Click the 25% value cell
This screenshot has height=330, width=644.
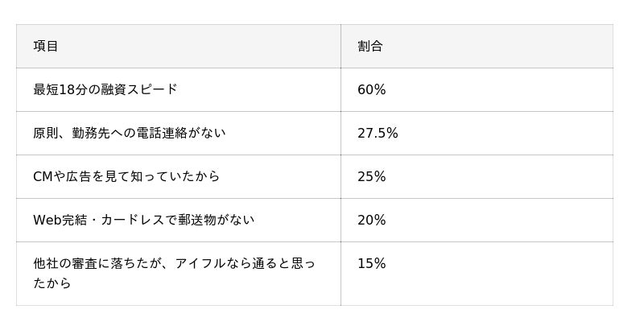pos(372,176)
